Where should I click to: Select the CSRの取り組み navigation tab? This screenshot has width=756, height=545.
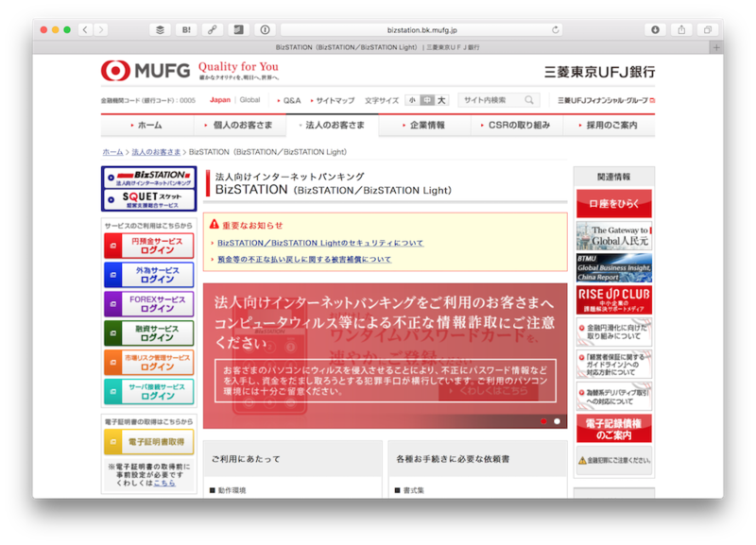(516, 126)
